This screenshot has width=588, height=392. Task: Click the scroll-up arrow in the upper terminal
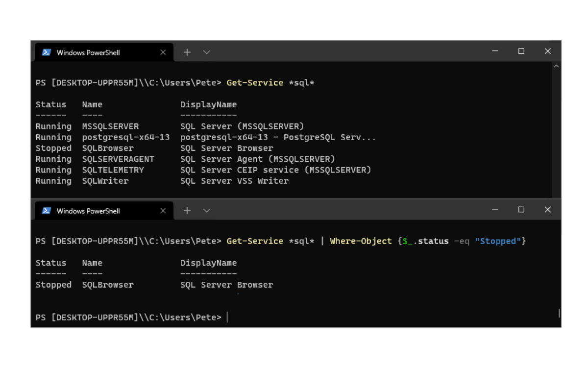557,66
